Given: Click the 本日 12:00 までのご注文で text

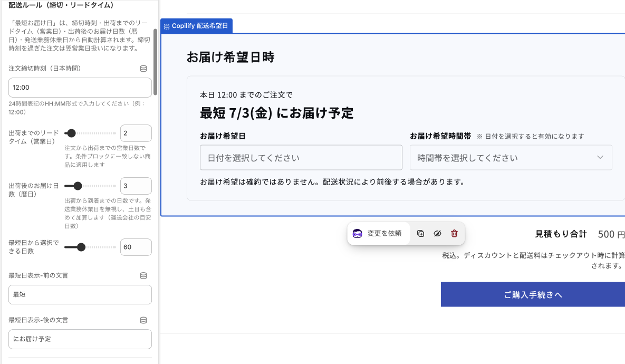Looking at the screenshot, I should [x=246, y=95].
